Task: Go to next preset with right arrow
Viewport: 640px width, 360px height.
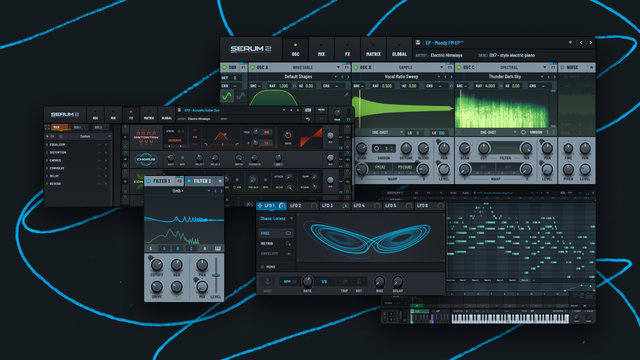Action: tap(590, 42)
